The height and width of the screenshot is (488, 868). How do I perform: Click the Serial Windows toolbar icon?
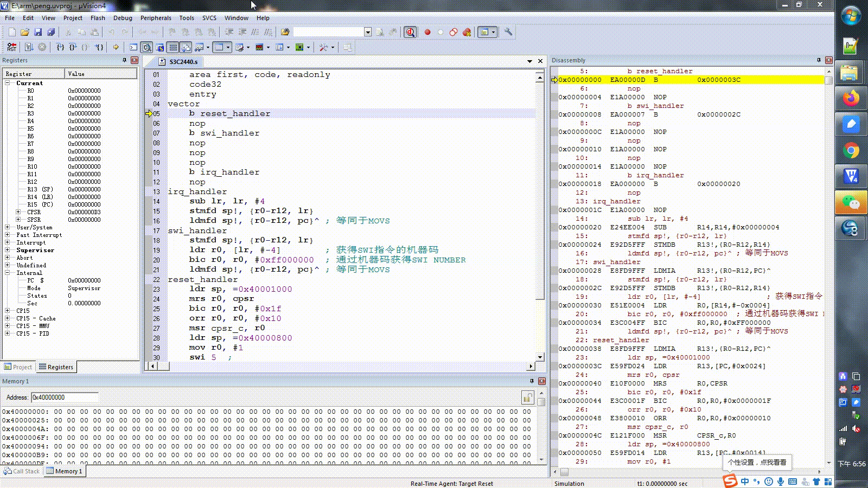[240, 47]
